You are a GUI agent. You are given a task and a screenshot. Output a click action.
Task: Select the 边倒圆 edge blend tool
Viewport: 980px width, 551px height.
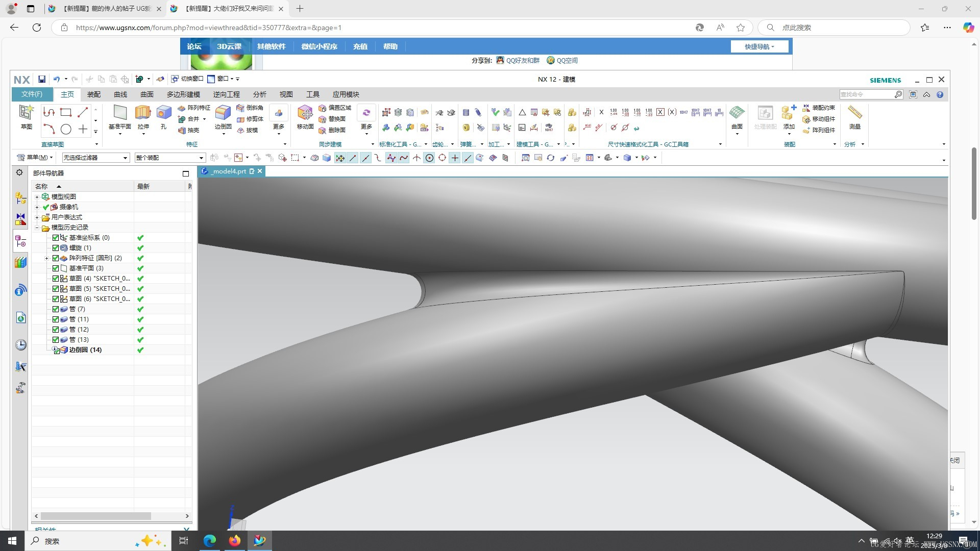pyautogui.click(x=223, y=117)
